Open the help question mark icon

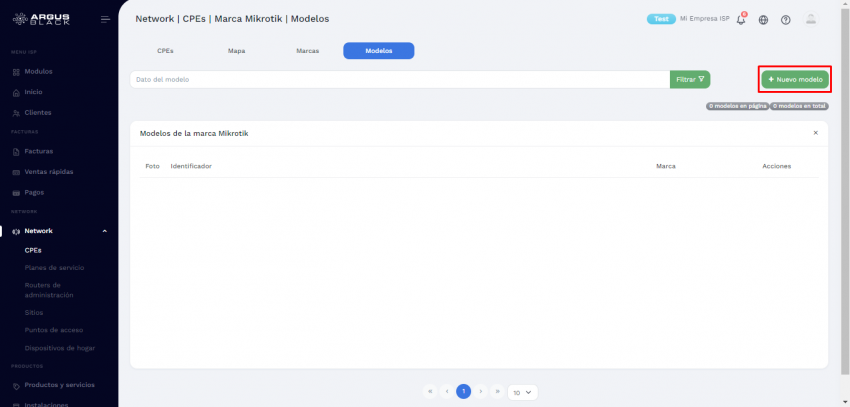point(786,19)
